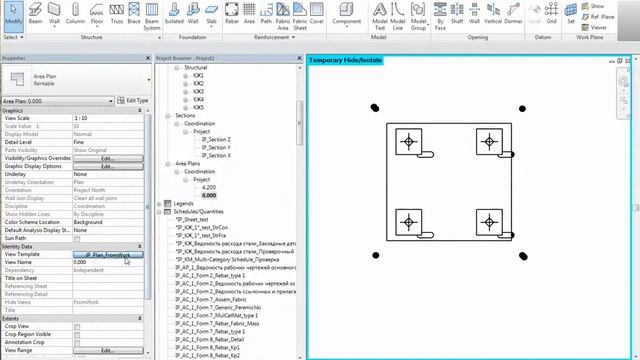The height and width of the screenshot is (360, 640).
Task: Click the Set work plane tool
Action: pos(571,14)
